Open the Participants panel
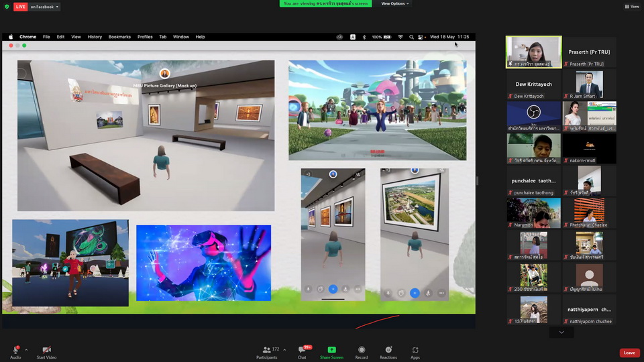 (267, 352)
